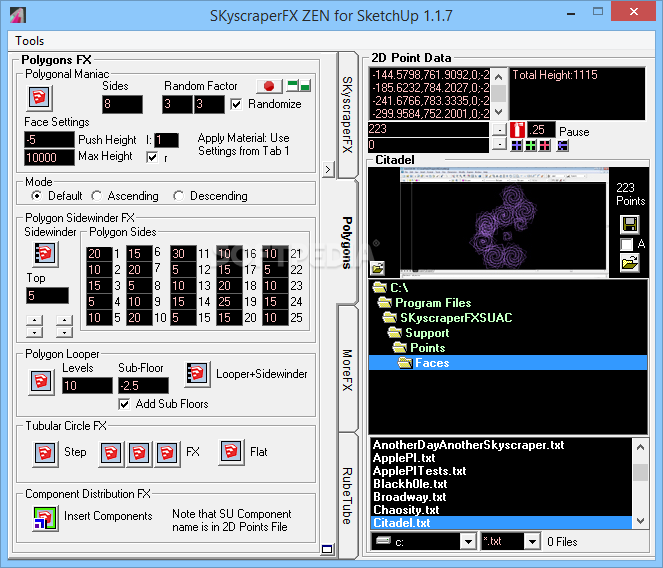The height and width of the screenshot is (568, 663).
Task: Select the Ascending mode radio button
Action: pyautogui.click(x=96, y=196)
